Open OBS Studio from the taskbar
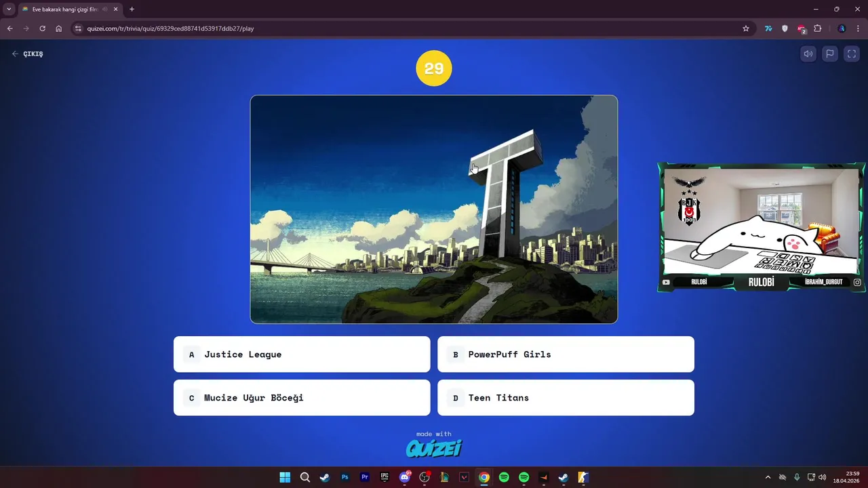This screenshot has height=488, width=868. [425, 477]
